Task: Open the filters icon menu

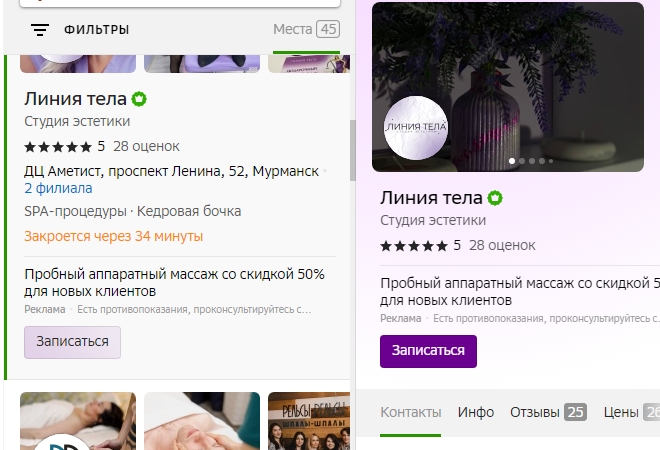Action: (x=40, y=30)
